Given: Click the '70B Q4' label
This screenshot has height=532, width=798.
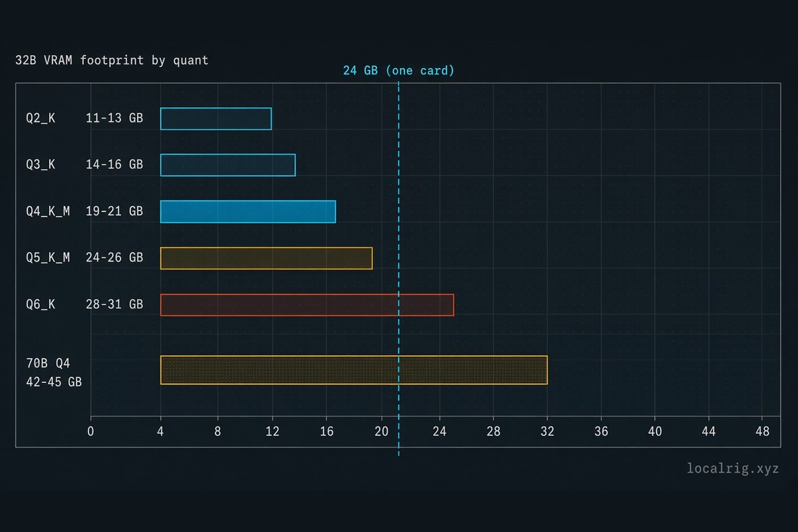Looking at the screenshot, I should pyautogui.click(x=48, y=364).
